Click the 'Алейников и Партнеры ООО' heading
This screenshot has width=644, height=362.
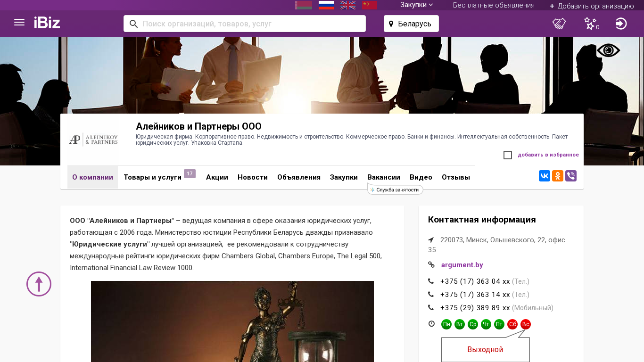click(198, 126)
